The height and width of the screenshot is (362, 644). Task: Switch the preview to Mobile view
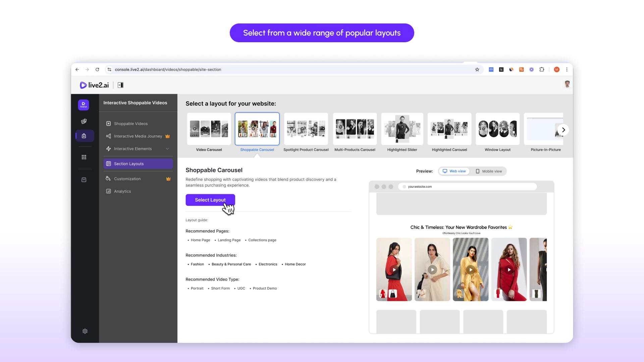(489, 171)
